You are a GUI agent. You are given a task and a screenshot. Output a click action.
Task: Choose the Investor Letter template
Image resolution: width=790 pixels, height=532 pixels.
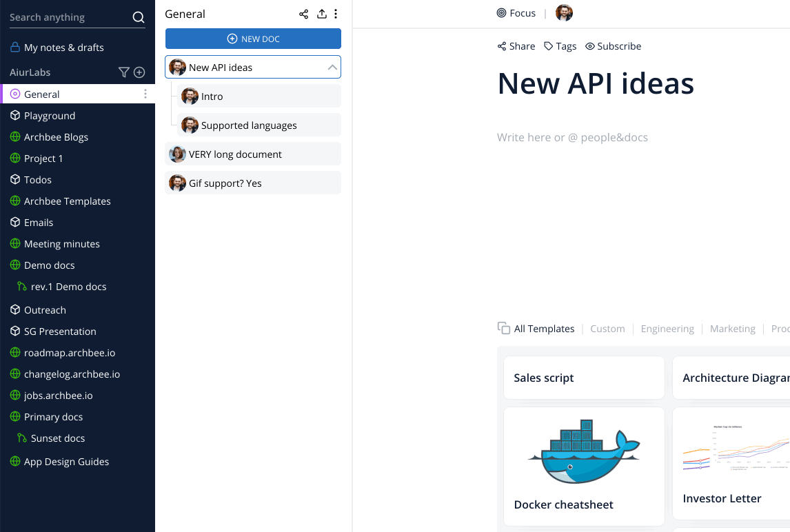point(731,463)
